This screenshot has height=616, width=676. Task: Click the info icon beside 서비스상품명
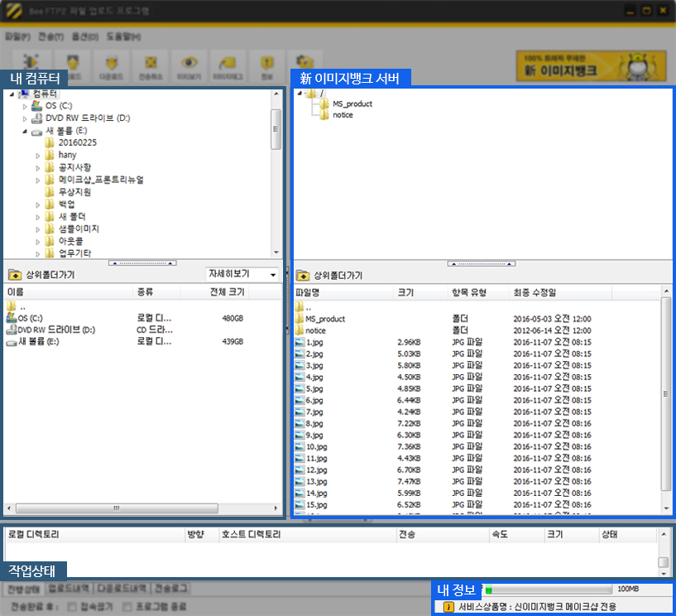tap(448, 607)
